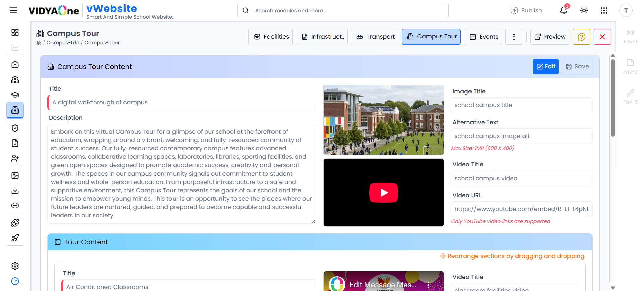Open the add user sidebar icon
The image size is (644, 291).
point(15,158)
